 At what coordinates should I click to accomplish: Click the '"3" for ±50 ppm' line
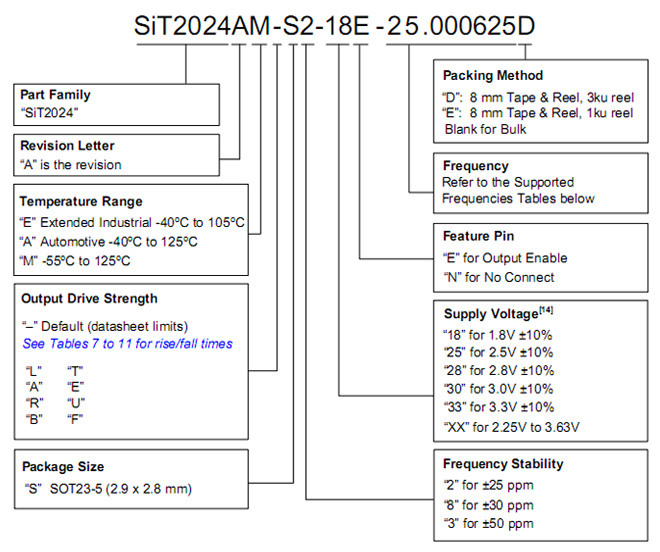pos(489,523)
